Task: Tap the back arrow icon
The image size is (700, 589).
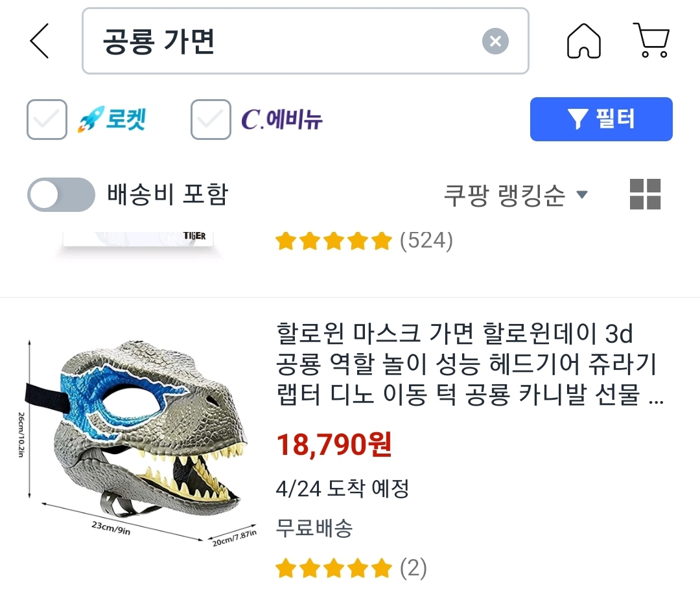Action: 40,41
